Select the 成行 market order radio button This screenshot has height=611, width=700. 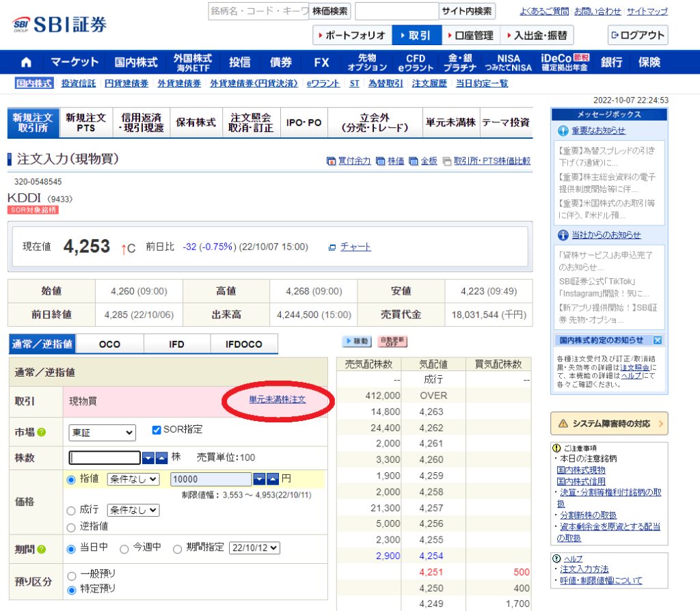point(71,509)
